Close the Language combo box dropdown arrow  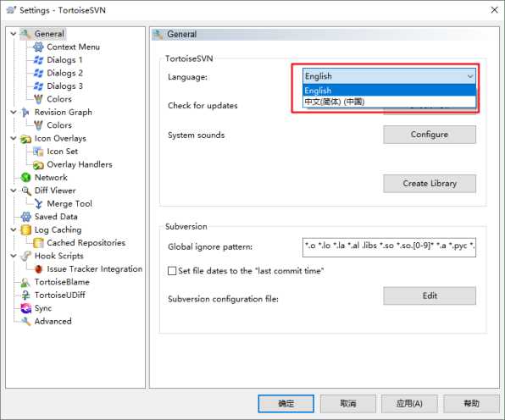[x=470, y=76]
